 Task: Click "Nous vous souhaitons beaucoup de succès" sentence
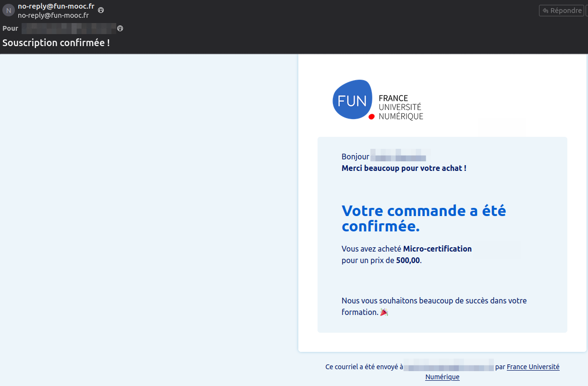coord(434,306)
